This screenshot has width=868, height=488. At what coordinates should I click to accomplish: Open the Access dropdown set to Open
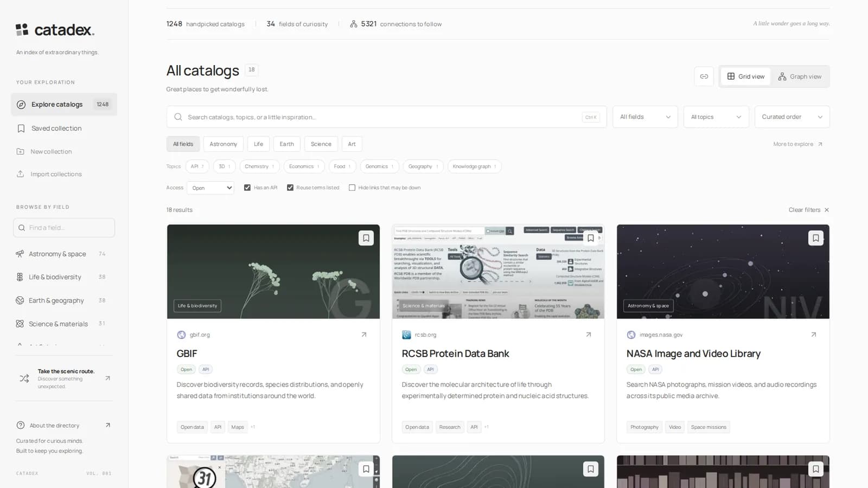(210, 188)
